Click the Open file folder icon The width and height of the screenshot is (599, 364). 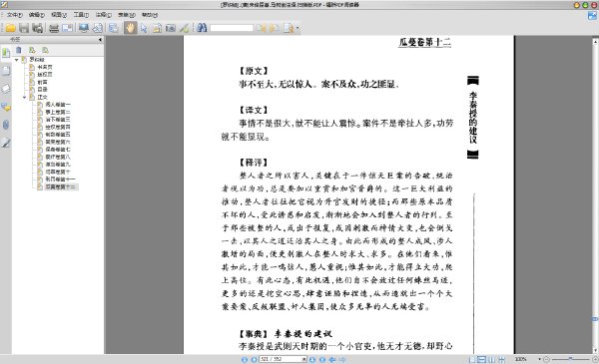[10, 28]
